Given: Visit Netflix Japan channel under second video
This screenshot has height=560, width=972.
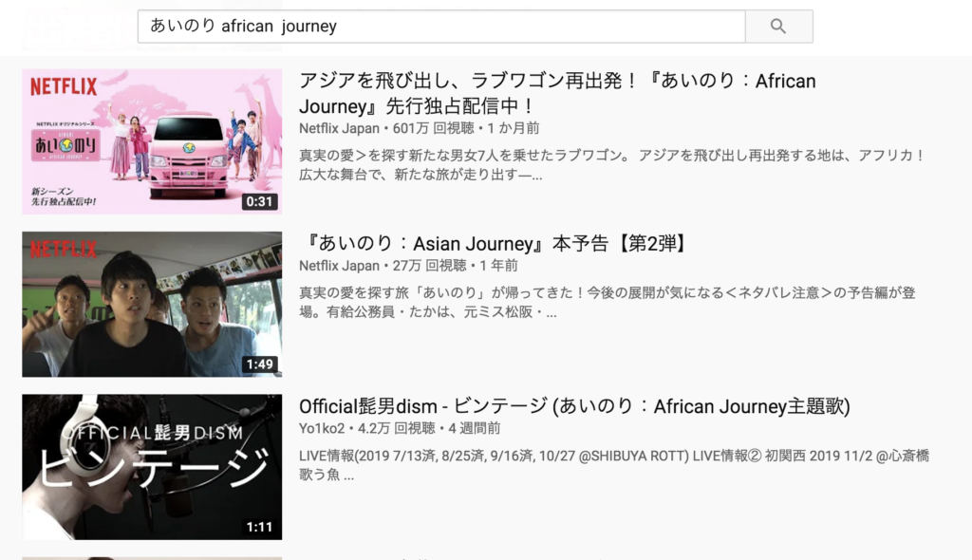Looking at the screenshot, I should (339, 266).
